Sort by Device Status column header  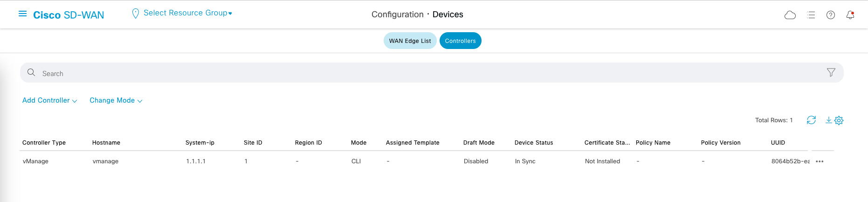point(534,143)
